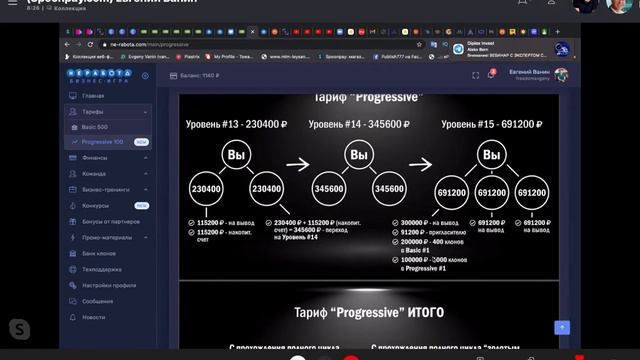Bookmark page with star icon
Screen dimensions: 640x360
click(x=419, y=44)
